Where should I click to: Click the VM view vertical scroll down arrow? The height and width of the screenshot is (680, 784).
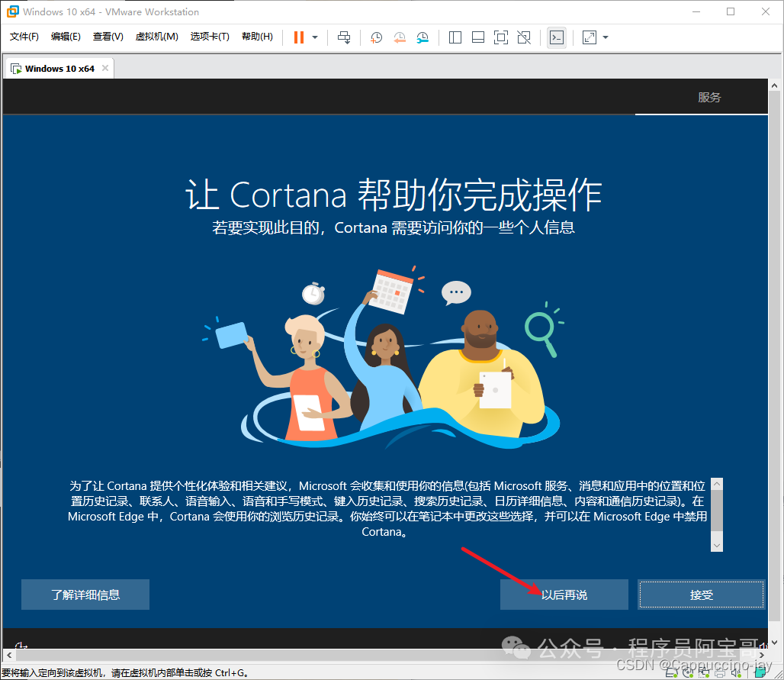(x=774, y=643)
